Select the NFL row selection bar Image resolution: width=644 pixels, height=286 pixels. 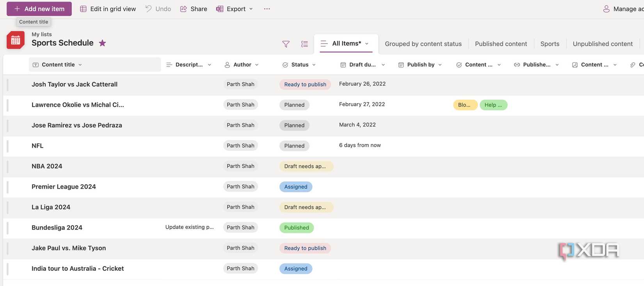click(x=7, y=146)
